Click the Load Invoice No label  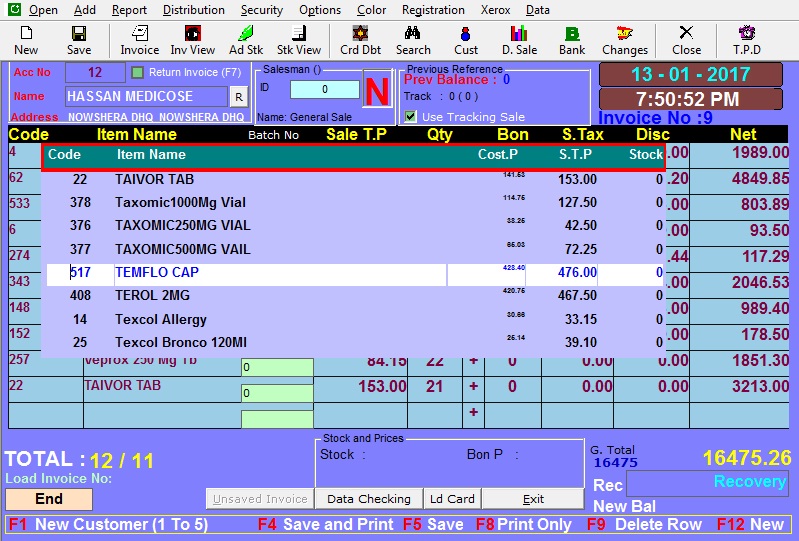tap(59, 478)
